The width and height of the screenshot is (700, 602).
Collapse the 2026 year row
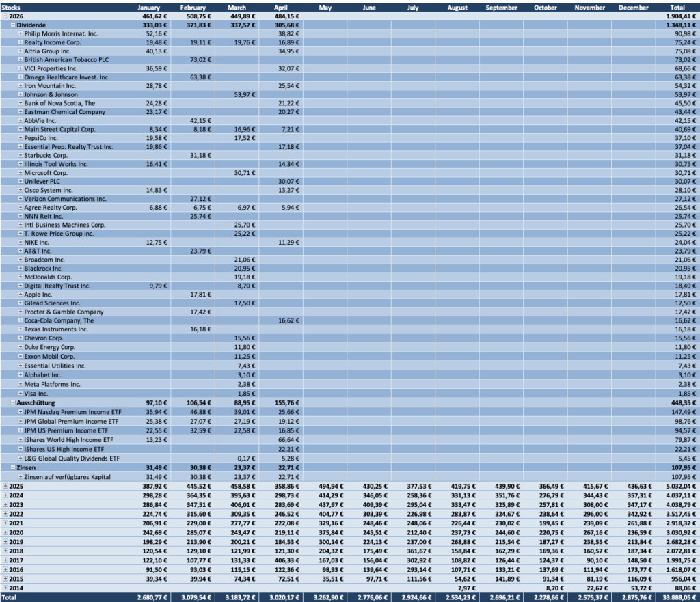point(5,16)
